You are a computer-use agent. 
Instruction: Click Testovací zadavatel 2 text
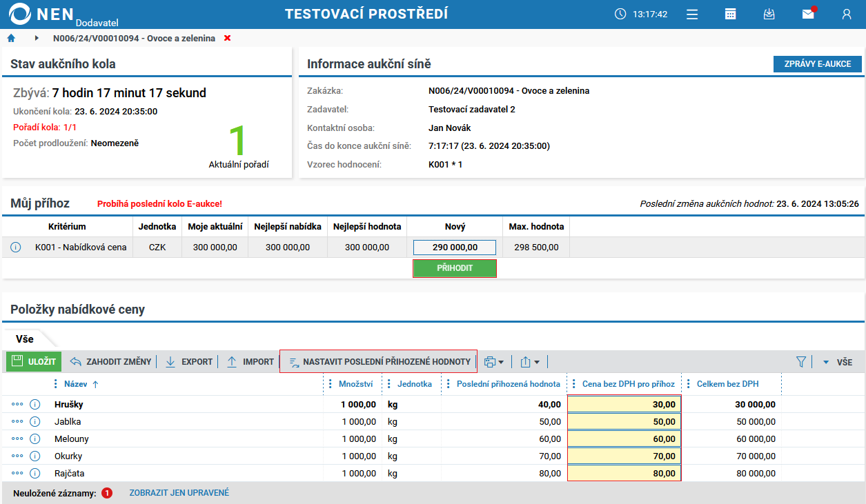point(472,109)
